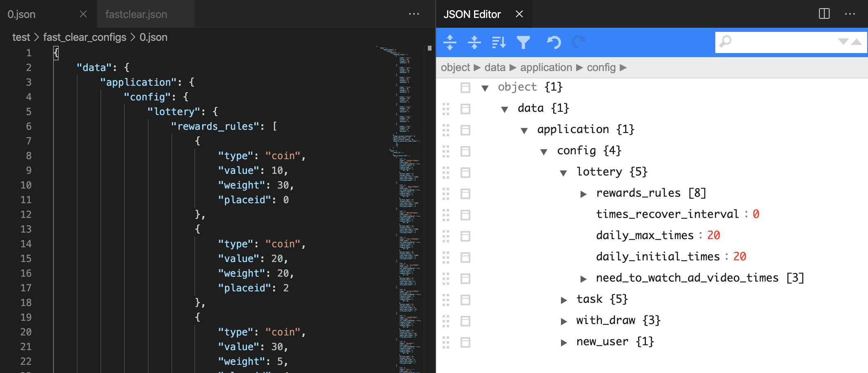
Task: Close the JSON Editor tab
Action: (519, 14)
